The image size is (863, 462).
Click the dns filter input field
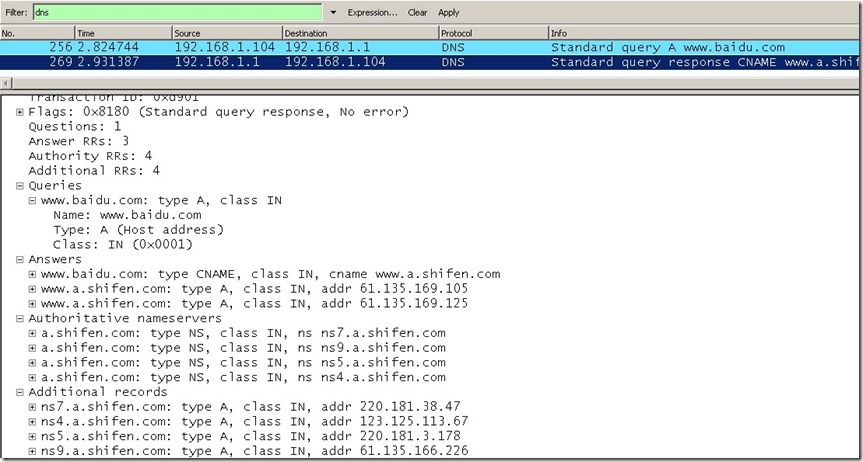click(177, 12)
